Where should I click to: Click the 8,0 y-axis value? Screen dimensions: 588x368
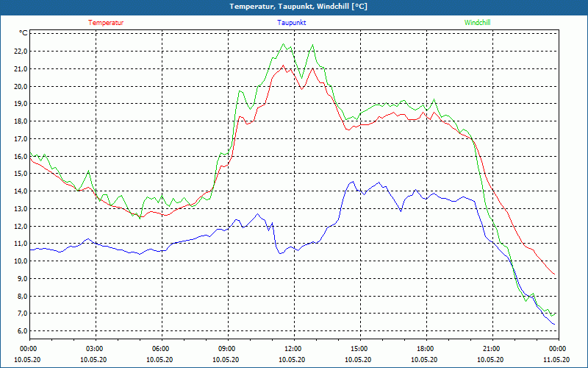click(x=22, y=297)
